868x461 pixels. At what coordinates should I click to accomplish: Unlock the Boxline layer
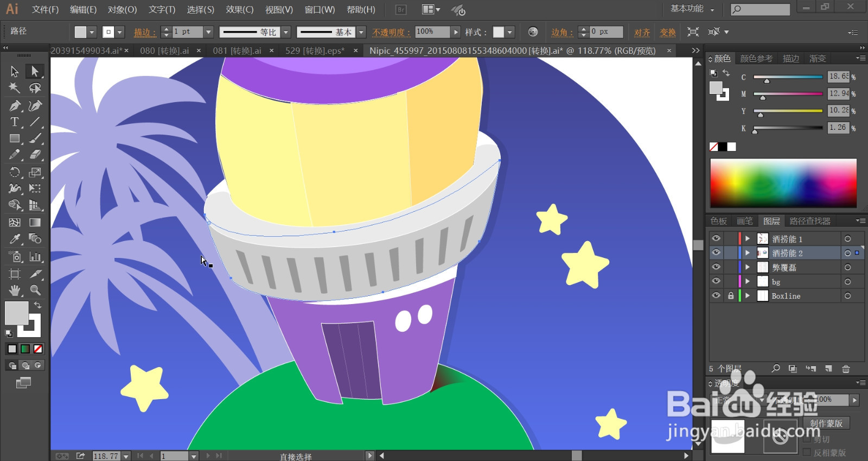point(730,295)
